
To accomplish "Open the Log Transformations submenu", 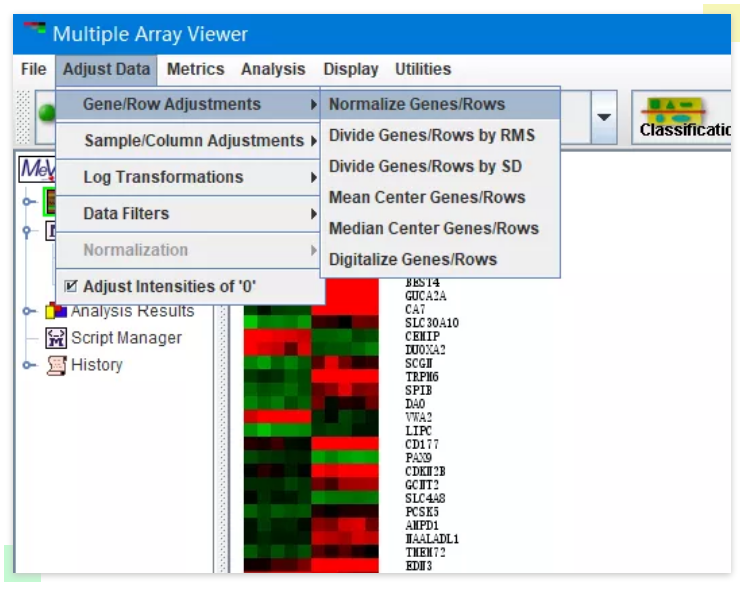I will (x=163, y=177).
